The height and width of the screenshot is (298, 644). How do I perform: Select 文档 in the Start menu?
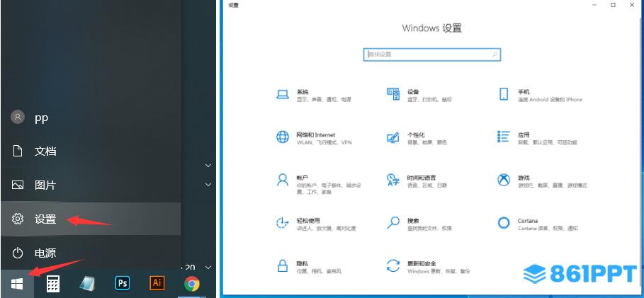[x=91, y=151]
